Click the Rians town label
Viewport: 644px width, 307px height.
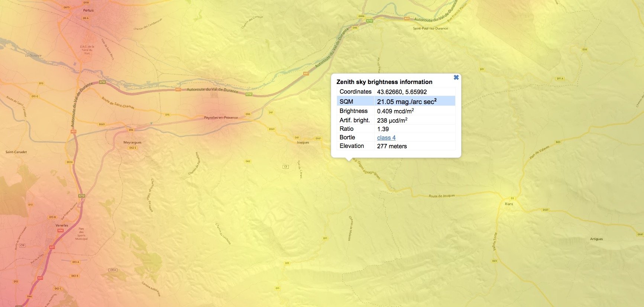(x=509, y=204)
